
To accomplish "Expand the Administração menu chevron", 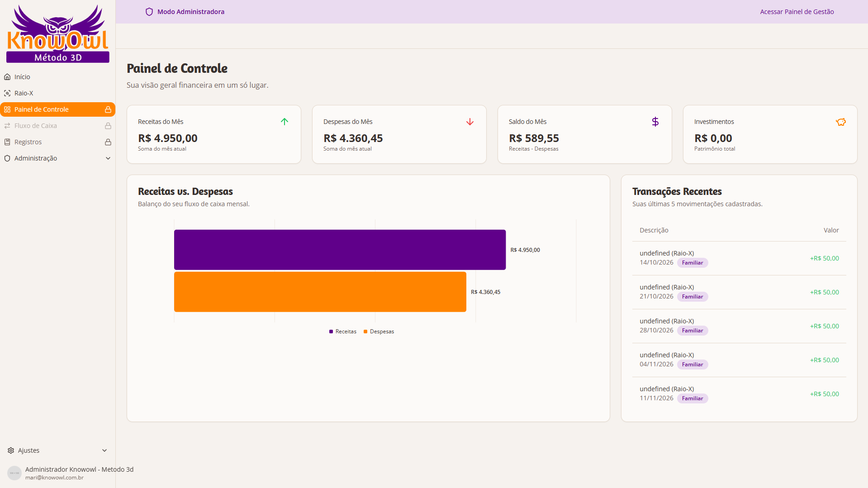I will [x=108, y=158].
